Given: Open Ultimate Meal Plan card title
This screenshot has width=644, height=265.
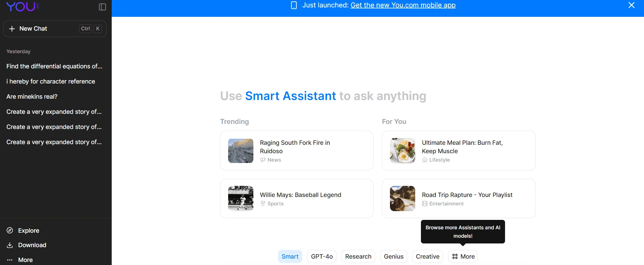Looking at the screenshot, I should click(462, 147).
